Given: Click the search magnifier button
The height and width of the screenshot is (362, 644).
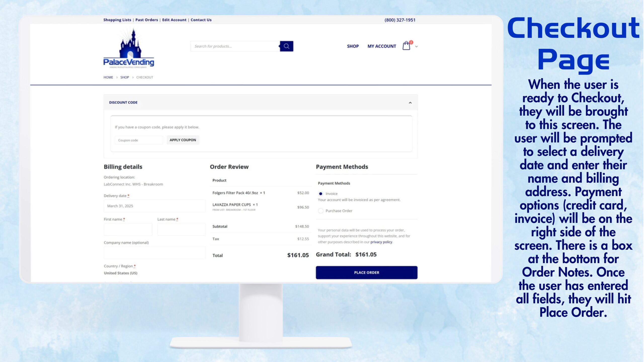Looking at the screenshot, I should point(287,46).
